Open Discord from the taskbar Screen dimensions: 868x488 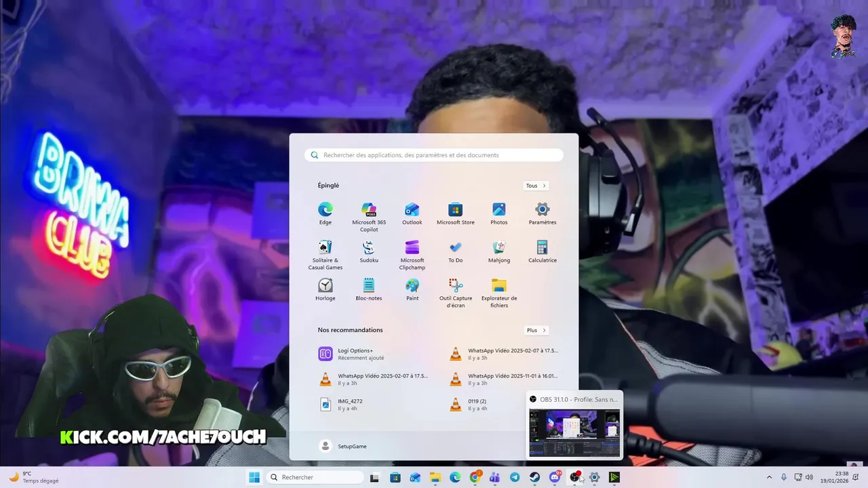pyautogui.click(x=555, y=477)
